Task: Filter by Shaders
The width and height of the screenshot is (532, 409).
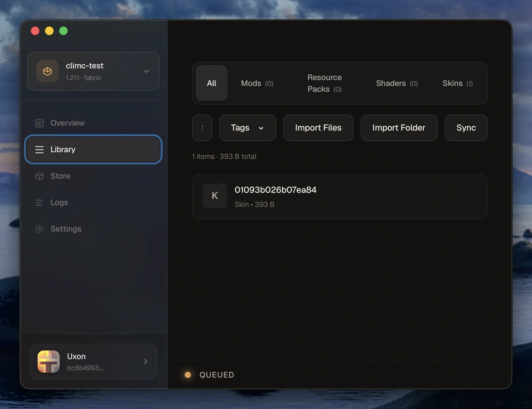Action: tap(397, 83)
